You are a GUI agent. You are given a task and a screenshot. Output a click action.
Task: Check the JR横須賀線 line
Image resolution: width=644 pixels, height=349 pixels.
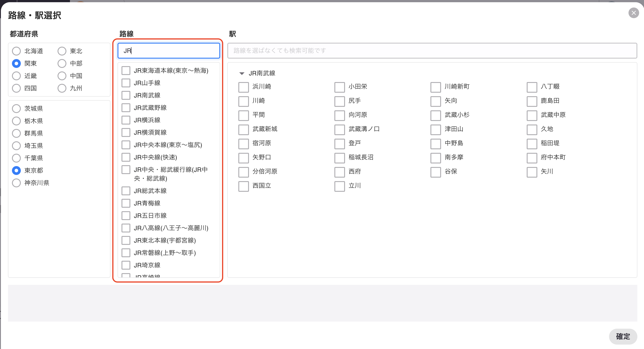[x=126, y=132]
